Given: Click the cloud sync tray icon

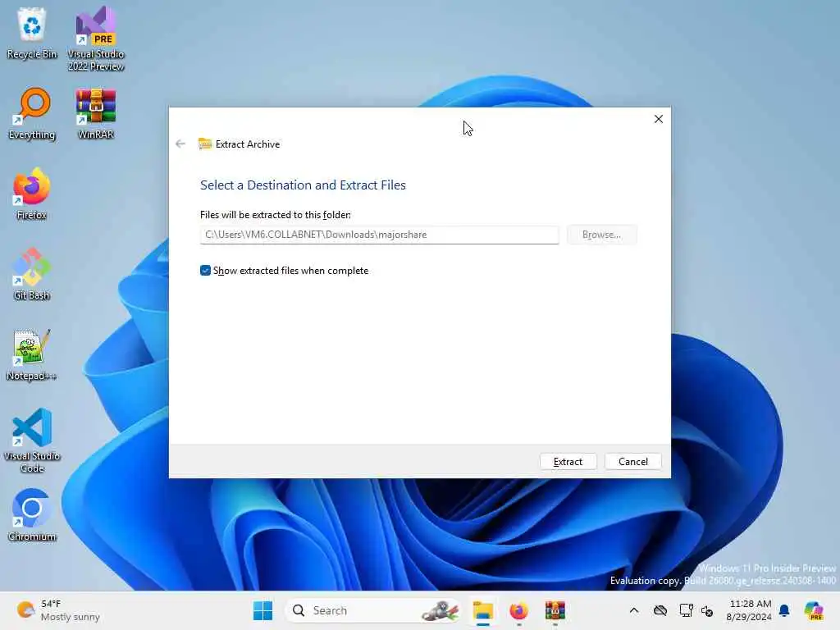Looking at the screenshot, I should point(660,610).
